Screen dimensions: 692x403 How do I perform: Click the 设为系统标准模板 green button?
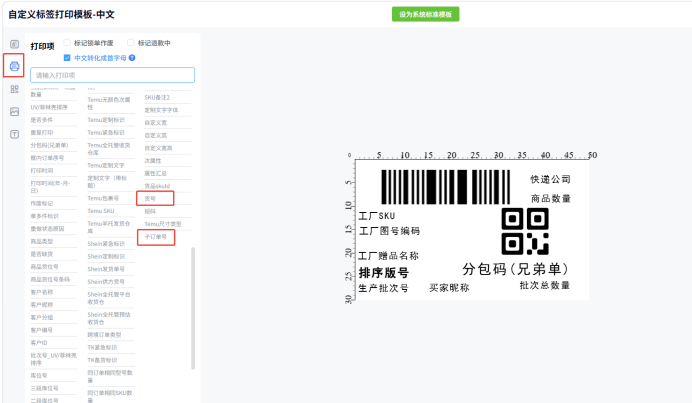(x=425, y=14)
